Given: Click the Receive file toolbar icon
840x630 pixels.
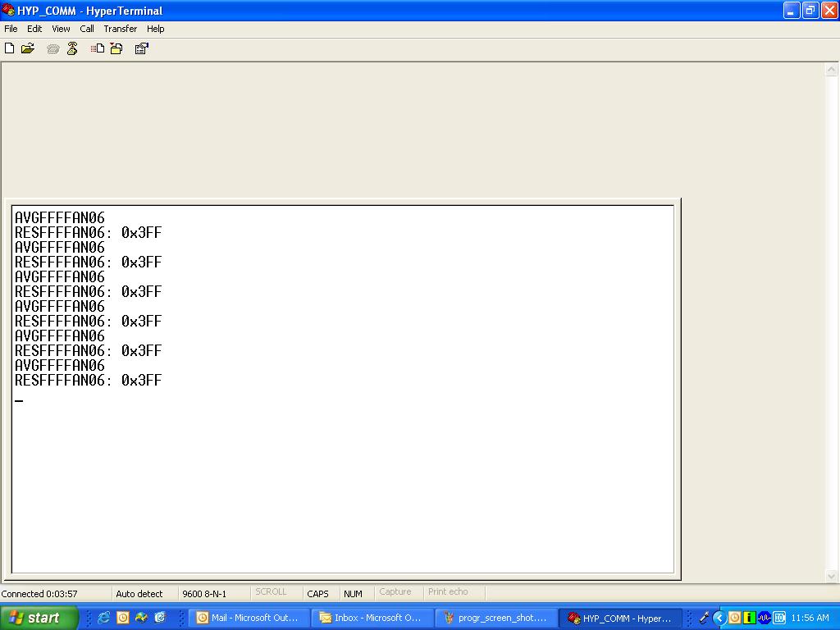Looking at the screenshot, I should click(x=116, y=48).
